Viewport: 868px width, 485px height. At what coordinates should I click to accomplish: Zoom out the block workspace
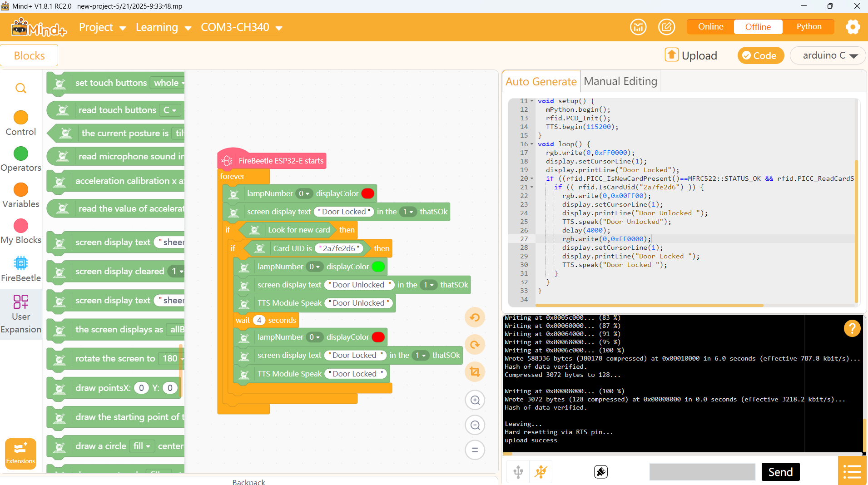click(x=475, y=425)
